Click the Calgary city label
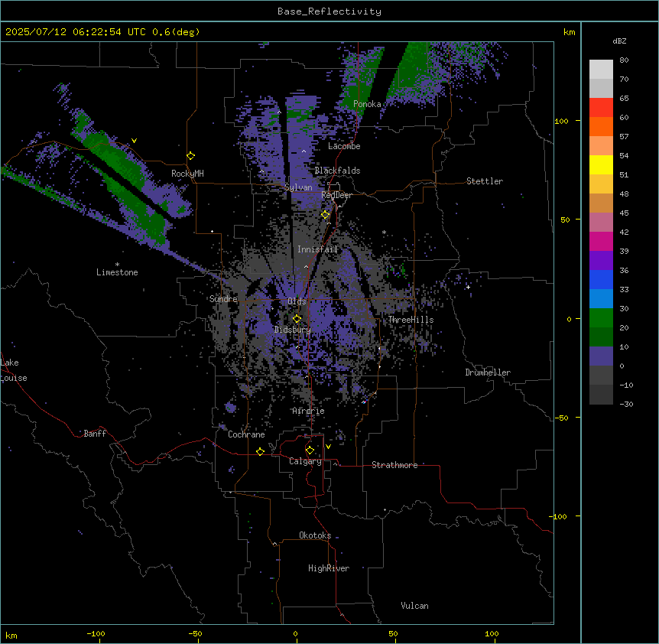 306,461
